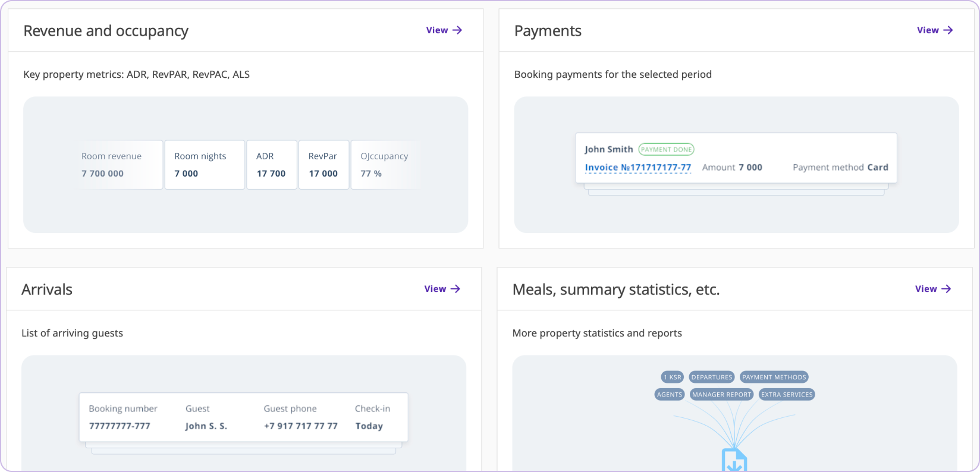This screenshot has width=980, height=472.
Task: Open the Arrivals View link
Action: (x=442, y=289)
